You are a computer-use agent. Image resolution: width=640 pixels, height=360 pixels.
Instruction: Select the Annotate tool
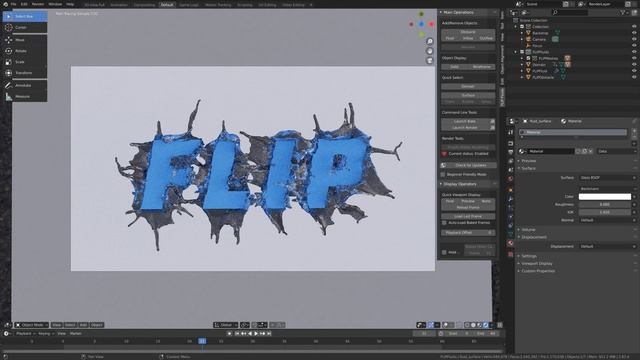coord(25,85)
